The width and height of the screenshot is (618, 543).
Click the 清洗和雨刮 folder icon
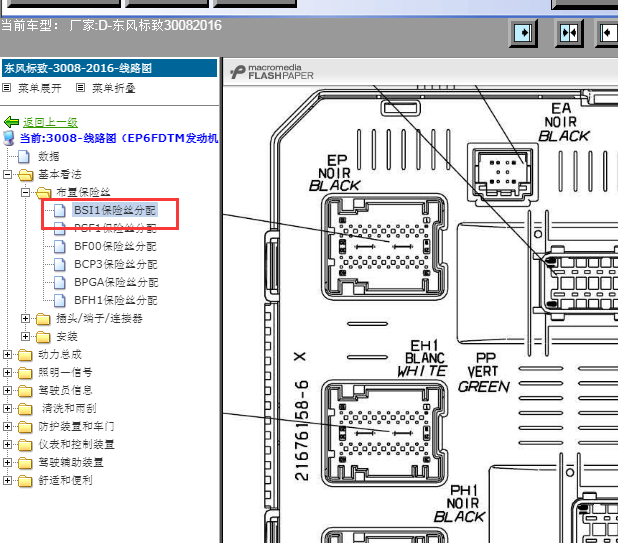tap(26, 409)
